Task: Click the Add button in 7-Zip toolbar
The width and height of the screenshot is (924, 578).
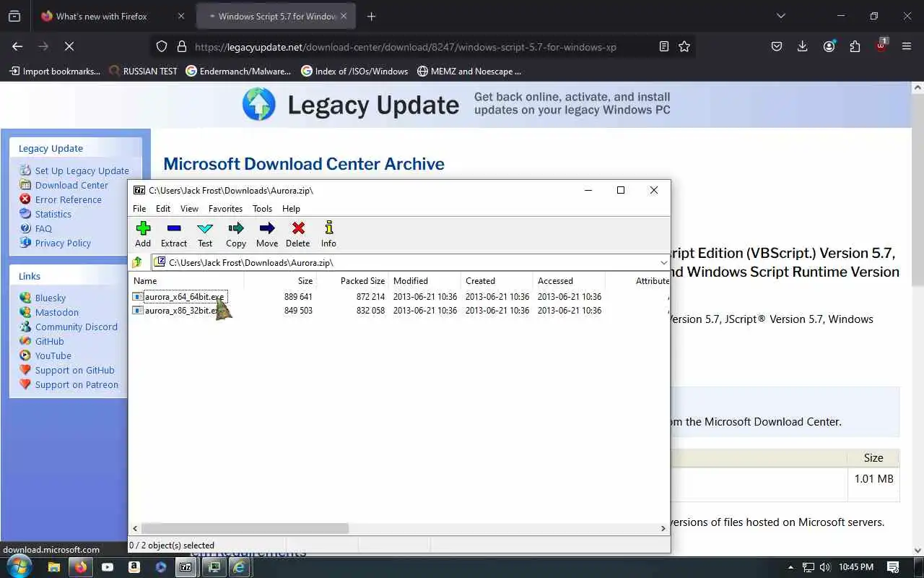Action: (x=143, y=235)
